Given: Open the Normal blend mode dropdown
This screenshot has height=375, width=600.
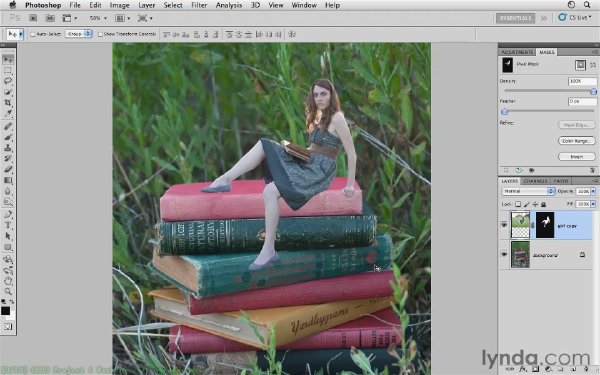Looking at the screenshot, I should point(528,191).
